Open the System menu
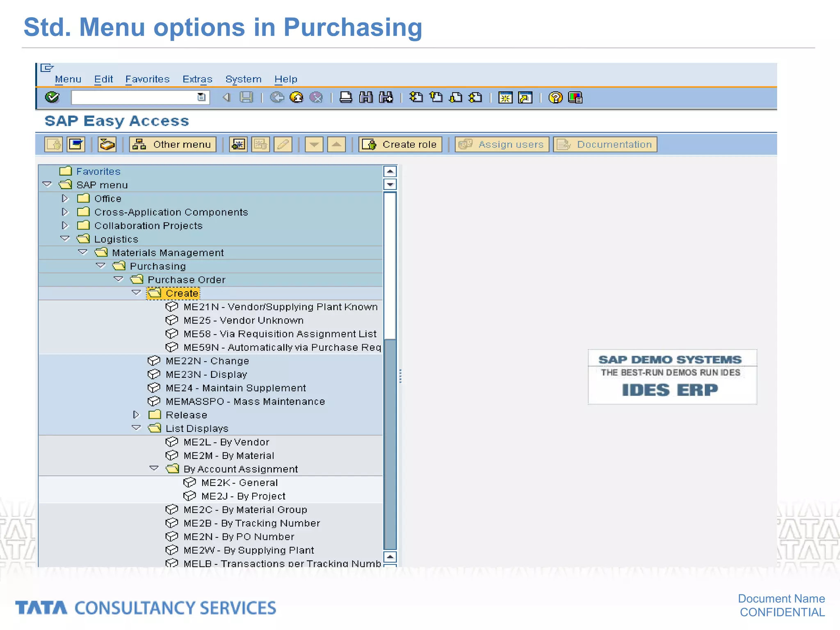Image resolution: width=840 pixels, height=630 pixels. point(243,79)
